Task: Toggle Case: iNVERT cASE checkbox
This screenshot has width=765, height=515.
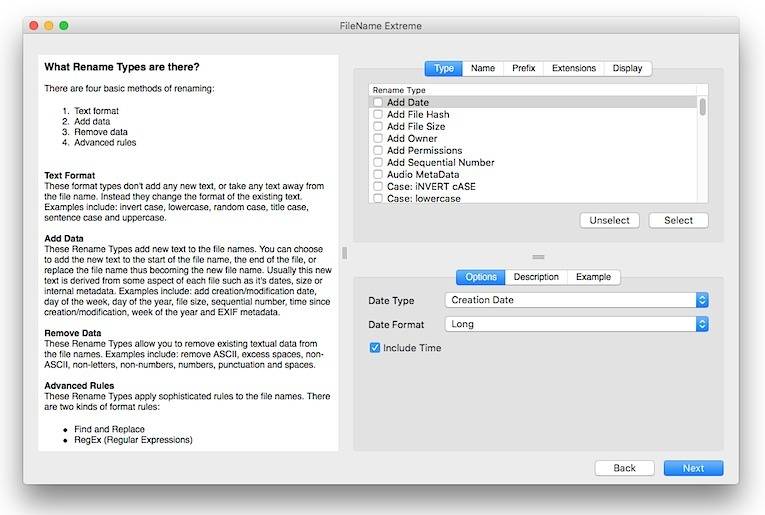Action: pyautogui.click(x=378, y=186)
